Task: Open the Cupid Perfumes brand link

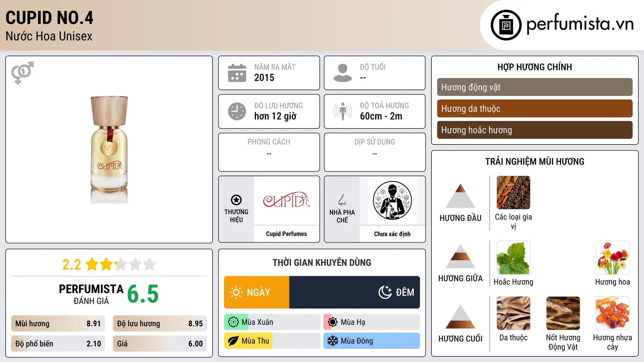Action: click(286, 234)
